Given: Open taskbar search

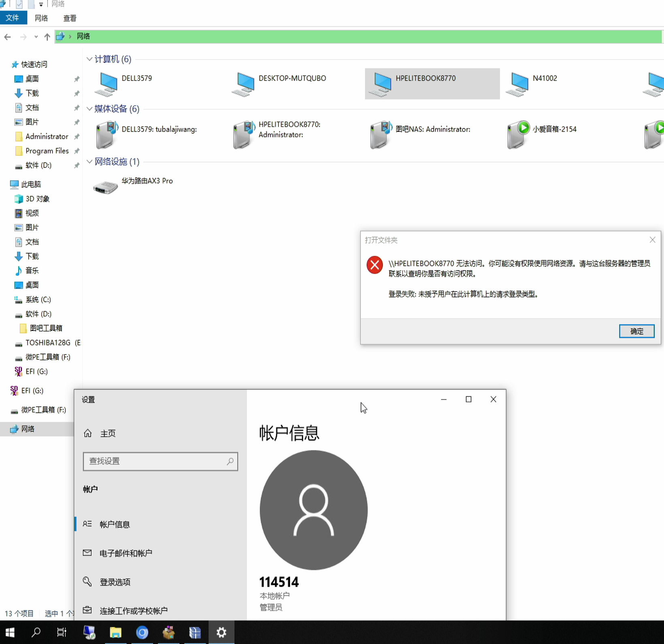Looking at the screenshot, I should click(36, 632).
